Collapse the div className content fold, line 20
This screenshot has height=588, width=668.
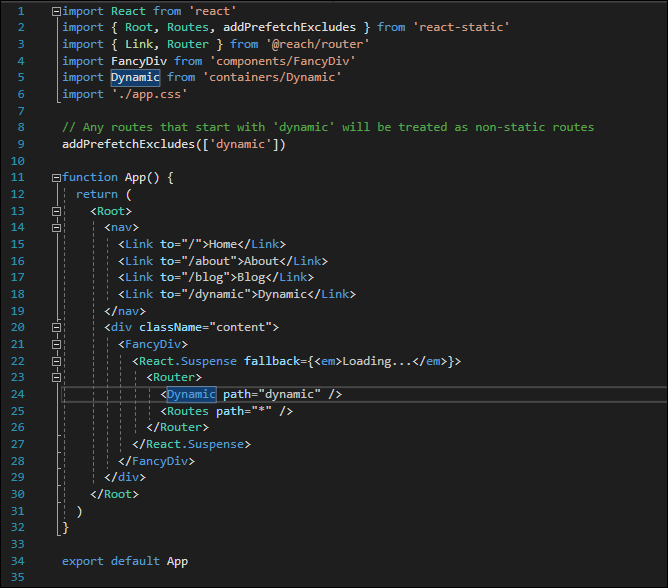click(56, 328)
